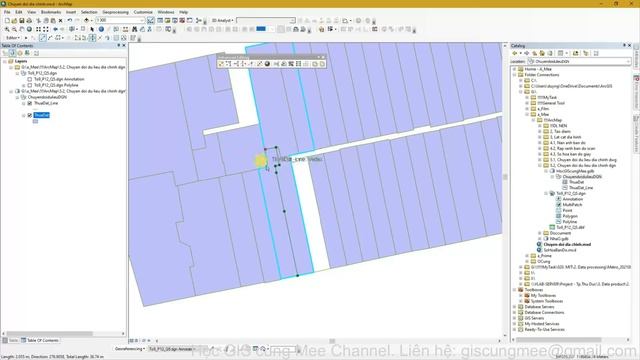This screenshot has height=360, width=640.
Task: Collapse Td8_P12_Q5.dgn group in table of contents
Action: pos(18,73)
